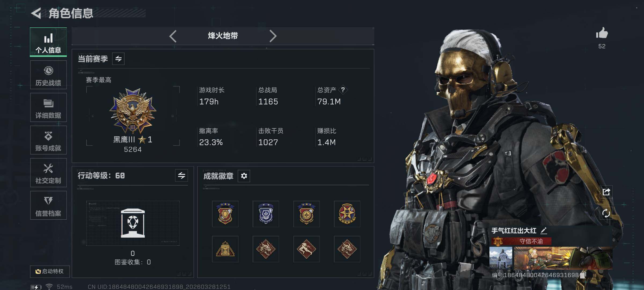The image size is (644, 290).
Task: Open the 信誉档案 section
Action: pyautogui.click(x=48, y=205)
